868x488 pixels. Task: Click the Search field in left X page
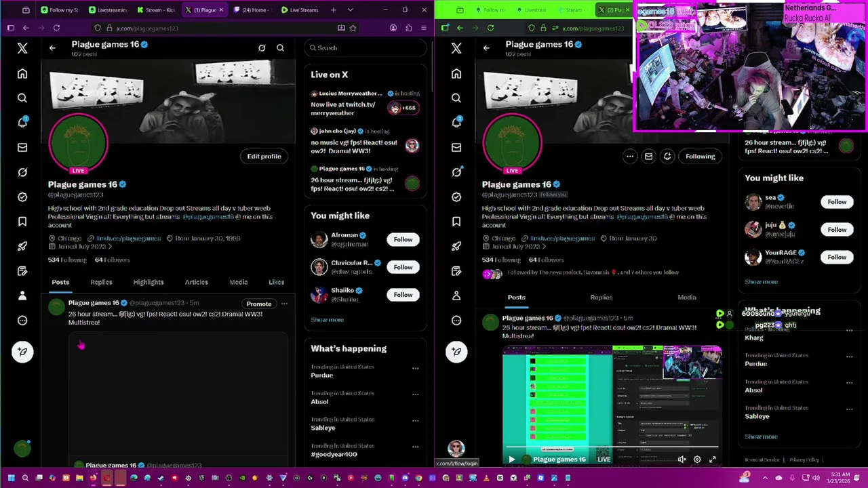pos(365,48)
